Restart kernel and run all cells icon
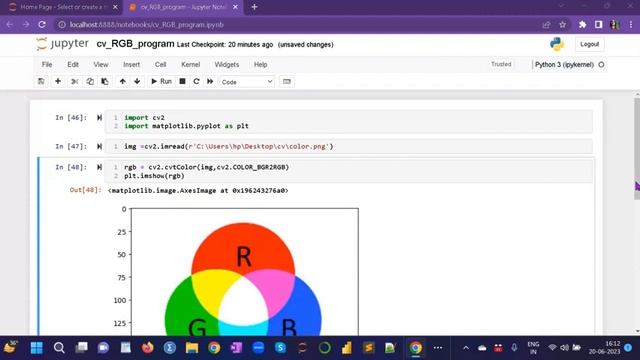The width and height of the screenshot is (640, 360). 210,82
